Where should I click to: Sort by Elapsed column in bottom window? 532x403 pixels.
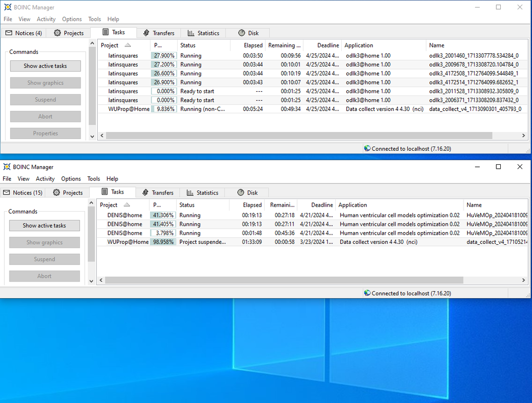click(246, 205)
